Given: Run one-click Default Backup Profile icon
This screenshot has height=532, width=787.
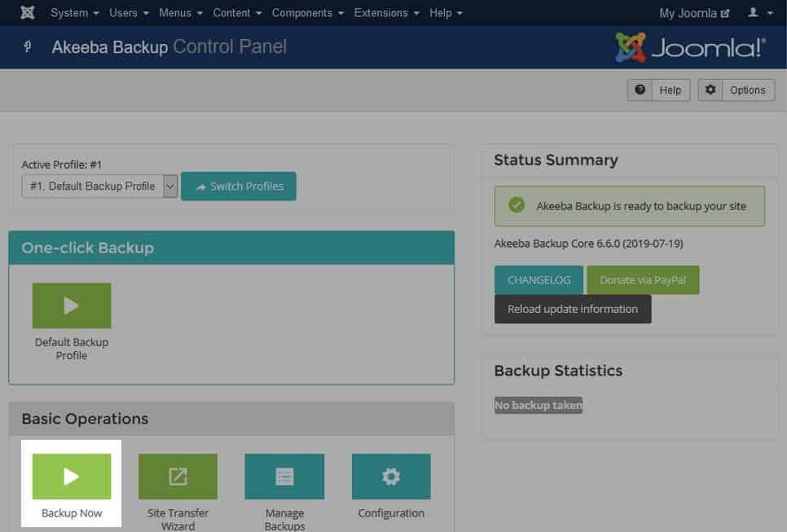Looking at the screenshot, I should 71,306.
